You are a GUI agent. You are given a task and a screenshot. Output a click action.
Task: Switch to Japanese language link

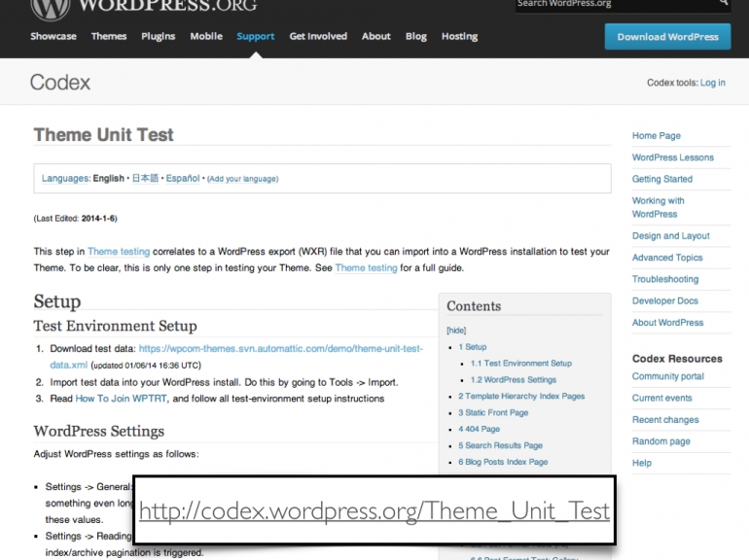(x=145, y=179)
